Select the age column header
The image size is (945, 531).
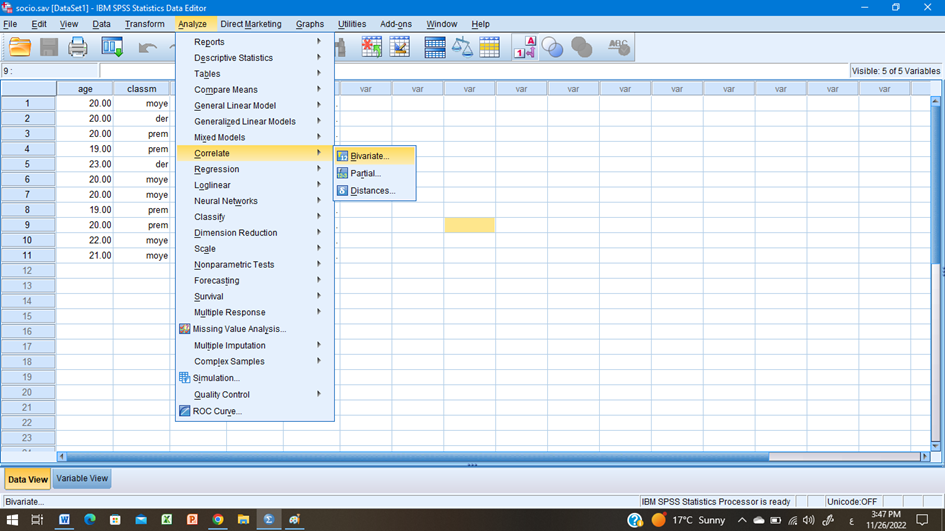[x=85, y=89]
